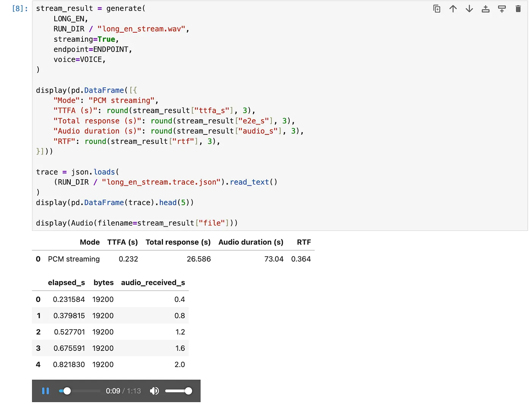The height and width of the screenshot is (404, 532).
Task: Click the Total response (s) header
Action: (x=178, y=242)
